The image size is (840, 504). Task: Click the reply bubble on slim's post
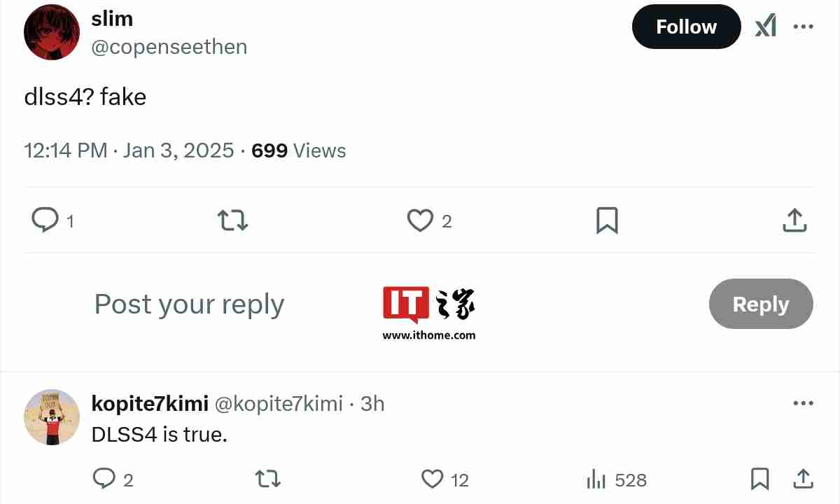(45, 220)
